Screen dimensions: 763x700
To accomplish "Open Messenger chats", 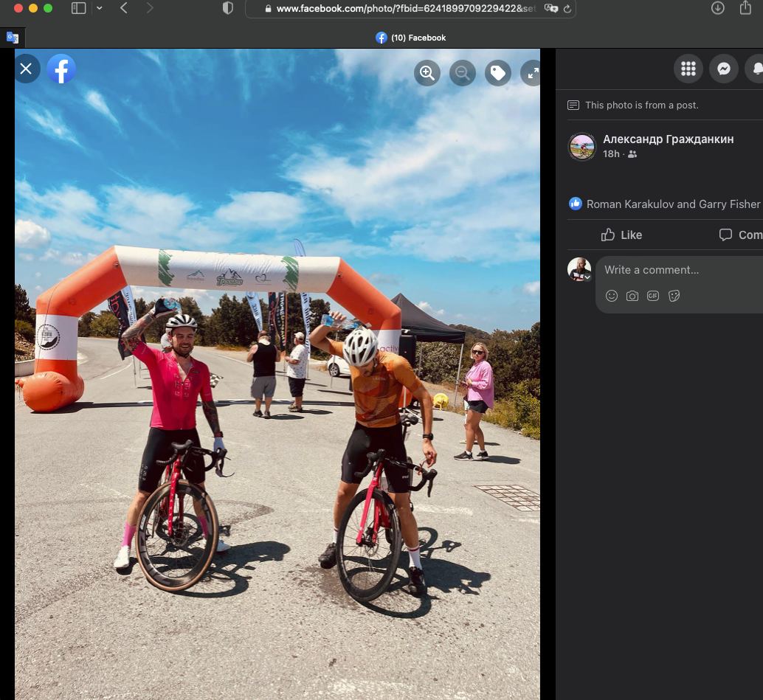I will [724, 69].
